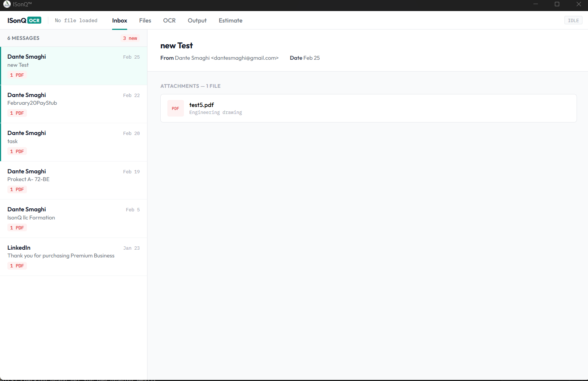Click the Jan 23 date in message list
Screen dimensions: 588x381
(132, 248)
